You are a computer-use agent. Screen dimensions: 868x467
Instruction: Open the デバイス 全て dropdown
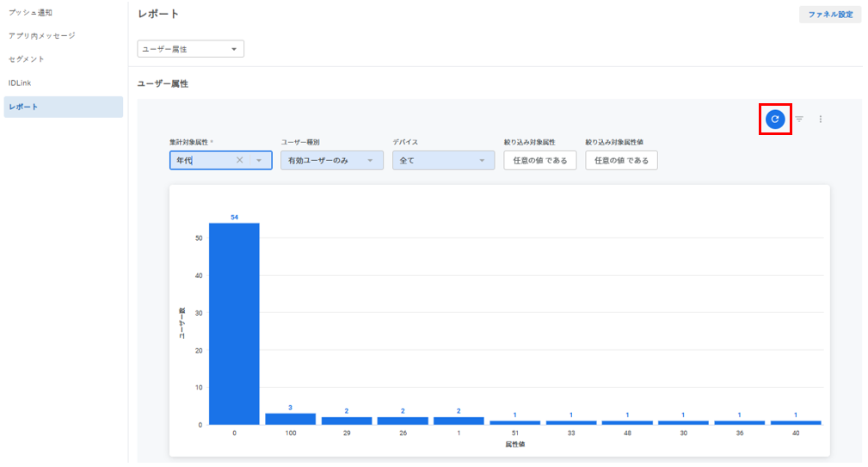(x=443, y=161)
